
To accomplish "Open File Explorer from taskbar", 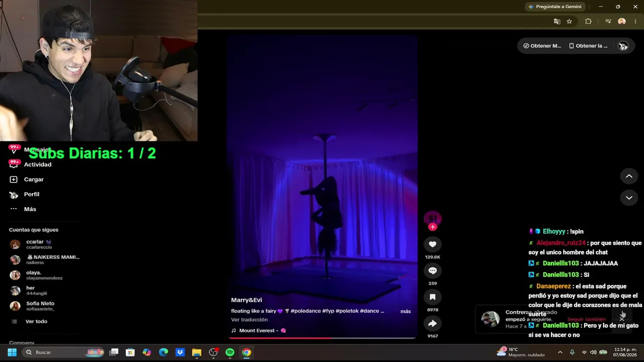I will (197, 352).
